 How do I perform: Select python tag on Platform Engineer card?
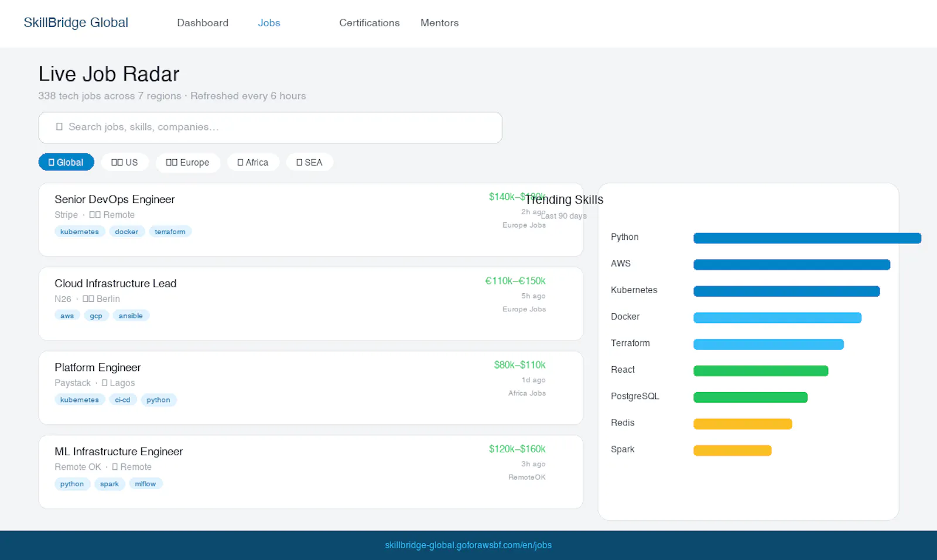158,400
